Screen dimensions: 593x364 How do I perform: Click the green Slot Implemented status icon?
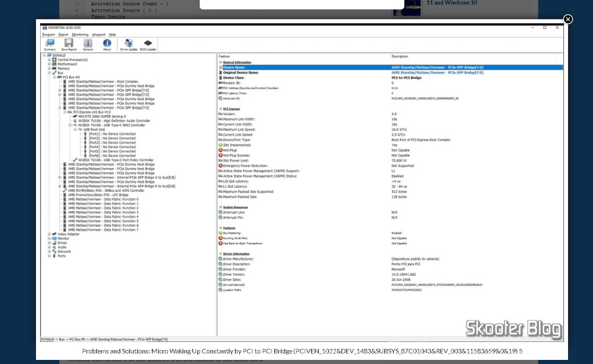[x=220, y=145]
